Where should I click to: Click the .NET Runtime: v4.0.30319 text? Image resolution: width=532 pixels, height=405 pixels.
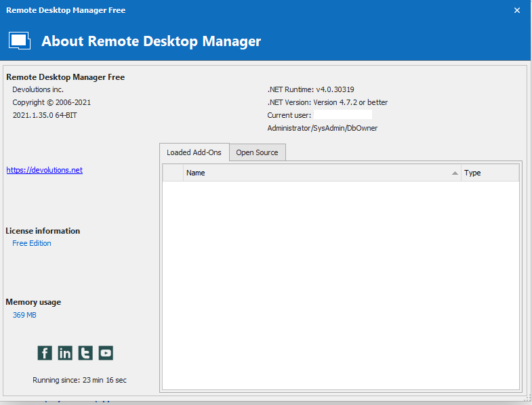pyautogui.click(x=311, y=89)
